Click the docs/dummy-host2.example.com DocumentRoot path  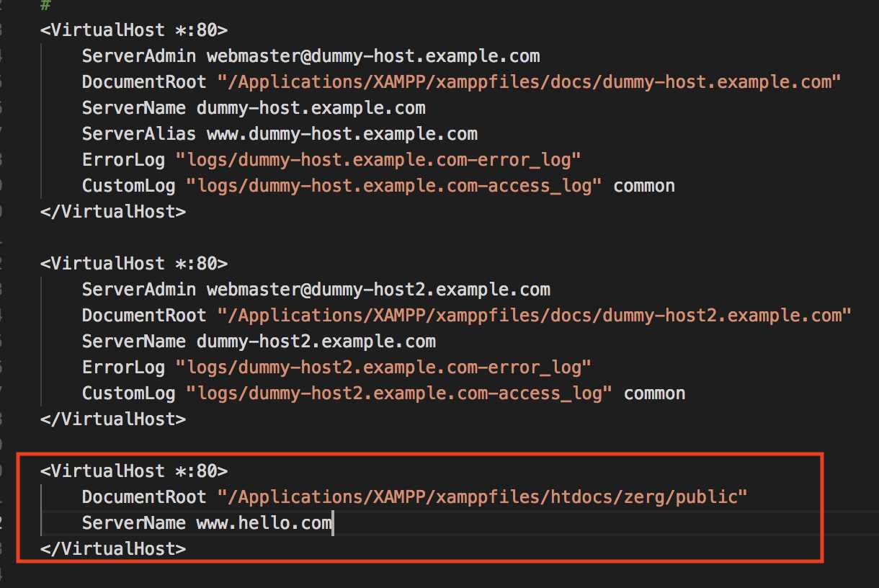(x=534, y=316)
